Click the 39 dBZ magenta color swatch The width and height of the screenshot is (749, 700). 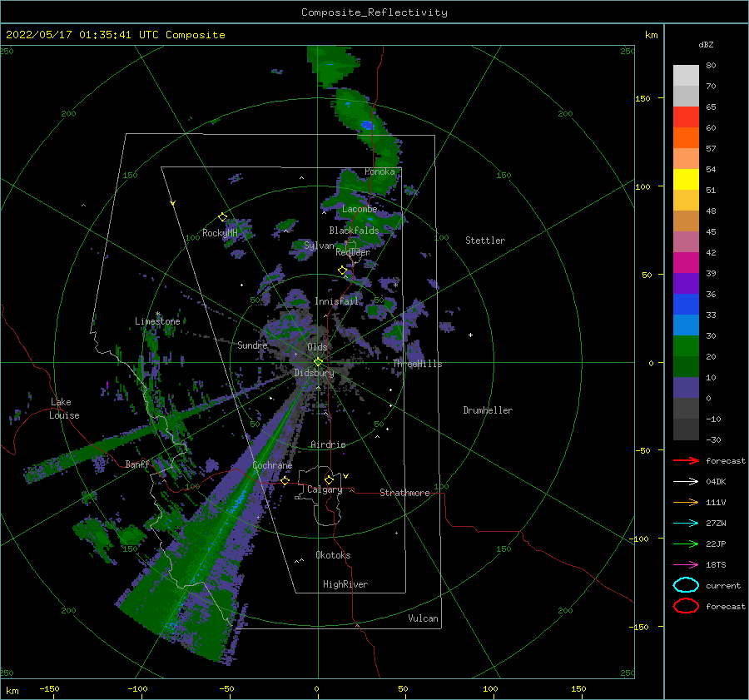pyautogui.click(x=686, y=262)
